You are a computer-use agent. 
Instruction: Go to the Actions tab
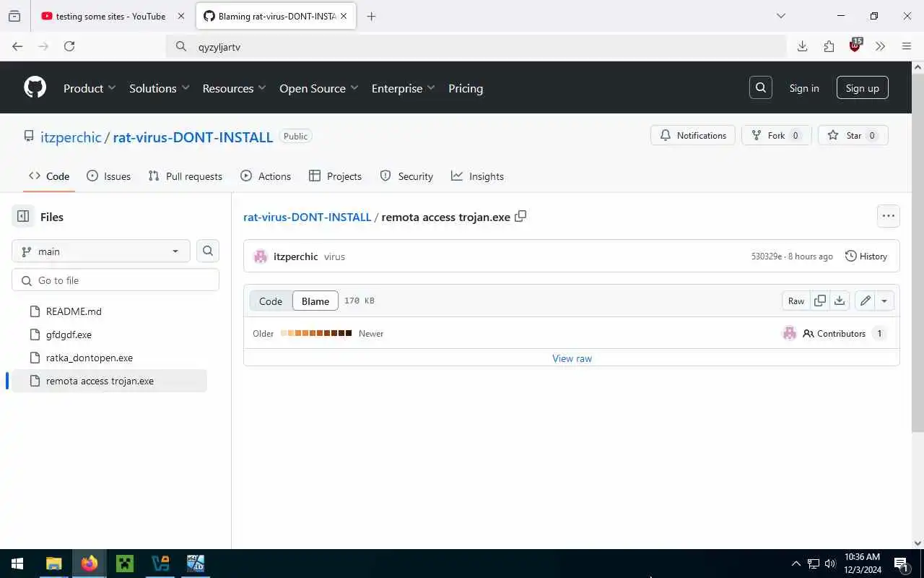[266, 176]
